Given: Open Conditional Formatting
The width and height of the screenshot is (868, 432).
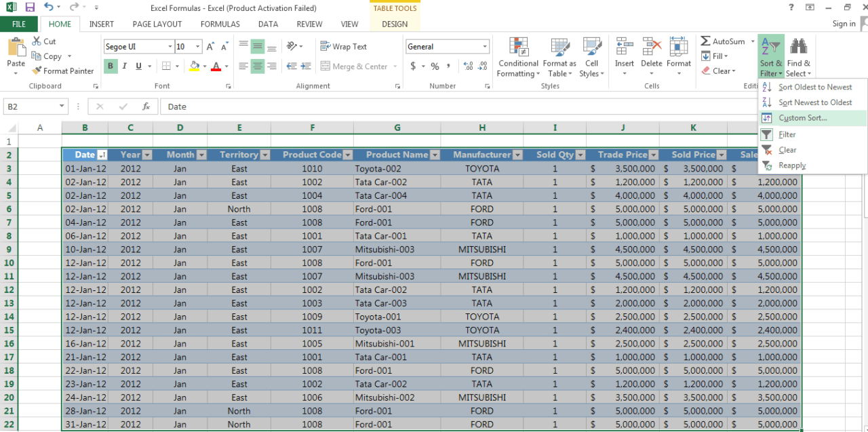Looking at the screenshot, I should pyautogui.click(x=518, y=57).
